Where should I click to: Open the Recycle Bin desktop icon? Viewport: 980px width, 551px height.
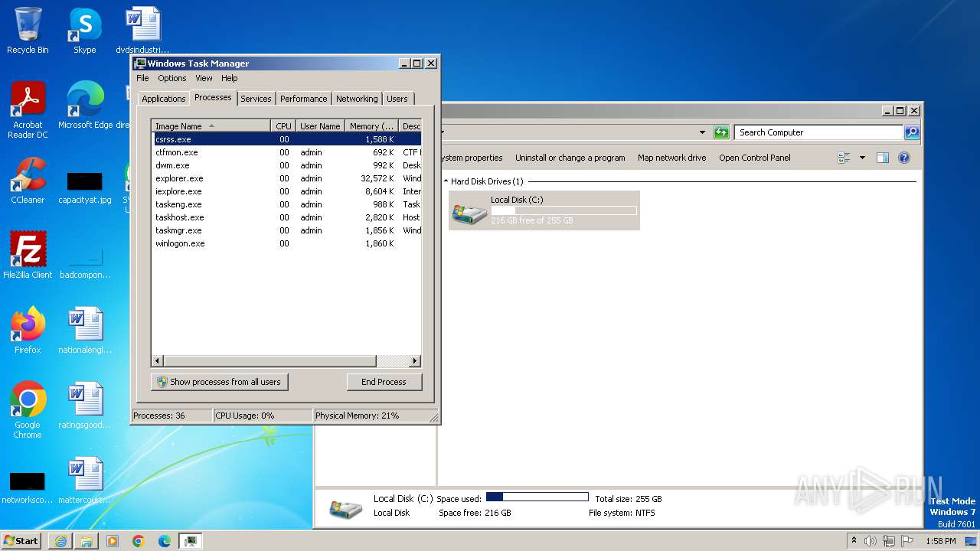click(x=28, y=31)
